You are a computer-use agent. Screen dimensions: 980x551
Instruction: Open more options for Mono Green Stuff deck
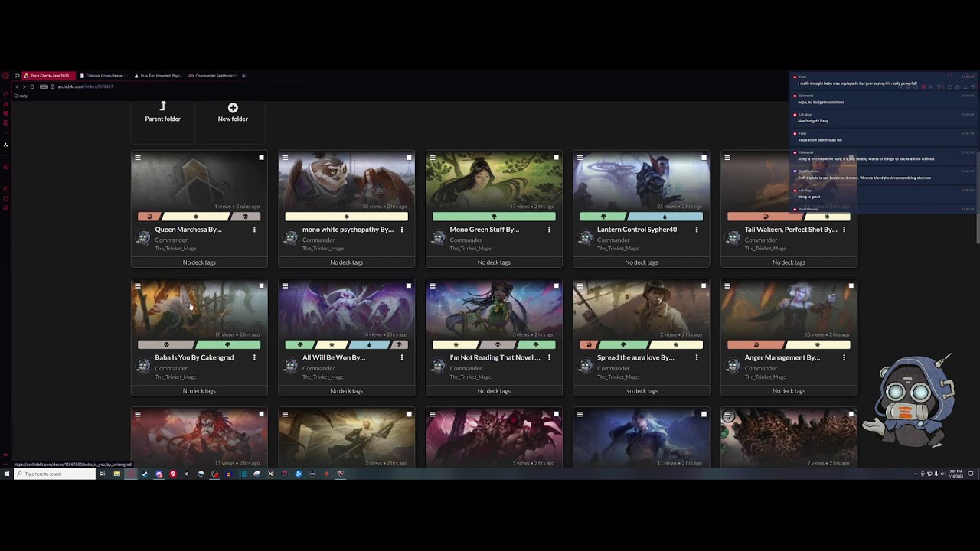[549, 230]
